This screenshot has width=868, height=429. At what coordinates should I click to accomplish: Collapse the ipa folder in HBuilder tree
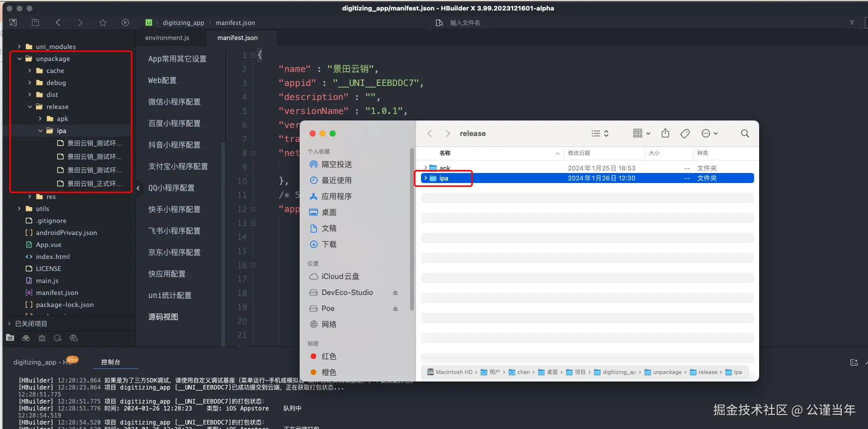[x=40, y=130]
